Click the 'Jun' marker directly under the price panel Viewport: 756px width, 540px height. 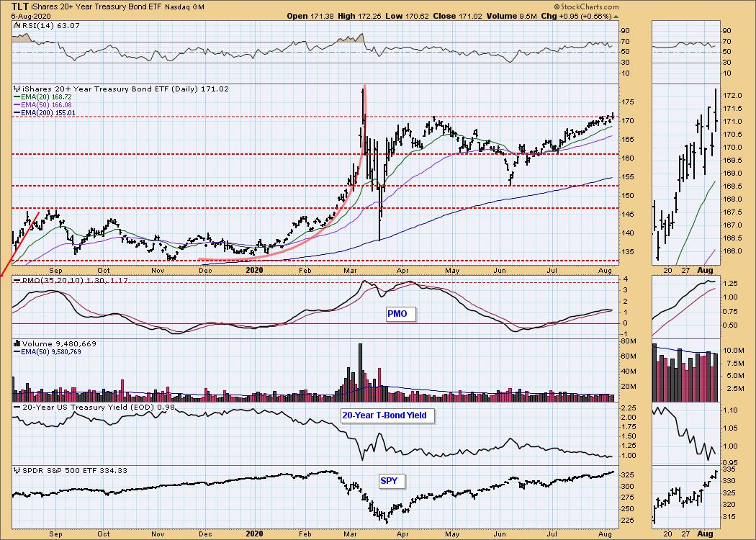pyautogui.click(x=500, y=271)
